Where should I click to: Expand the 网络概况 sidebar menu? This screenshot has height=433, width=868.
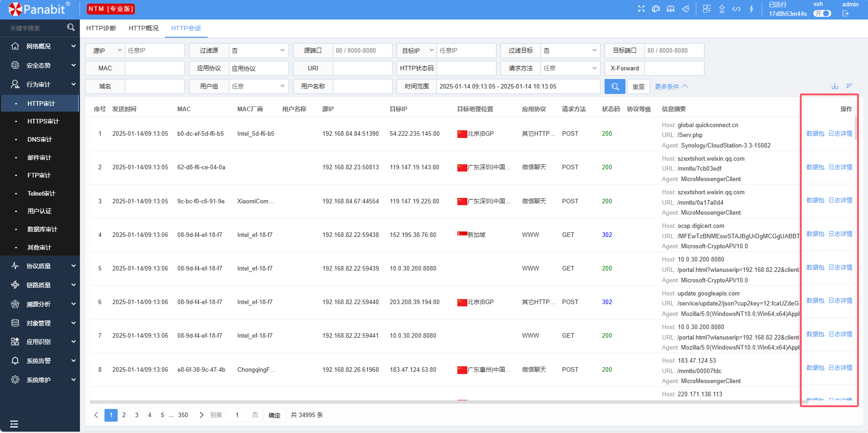pos(40,46)
